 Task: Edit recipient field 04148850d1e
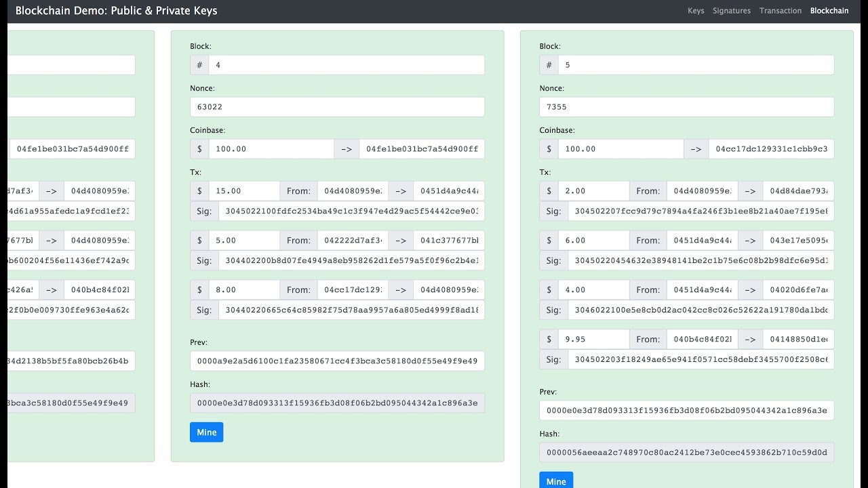pos(798,339)
